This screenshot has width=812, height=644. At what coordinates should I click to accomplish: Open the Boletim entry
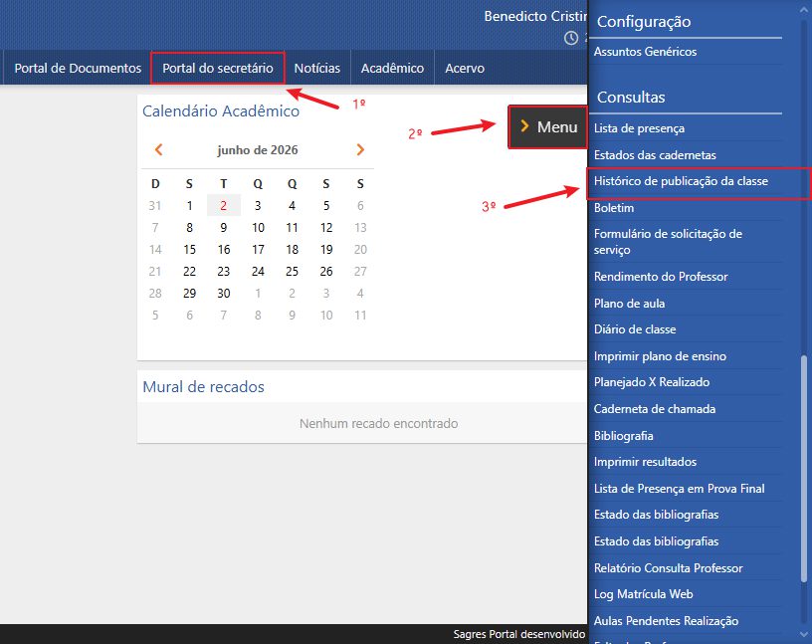pyautogui.click(x=614, y=208)
